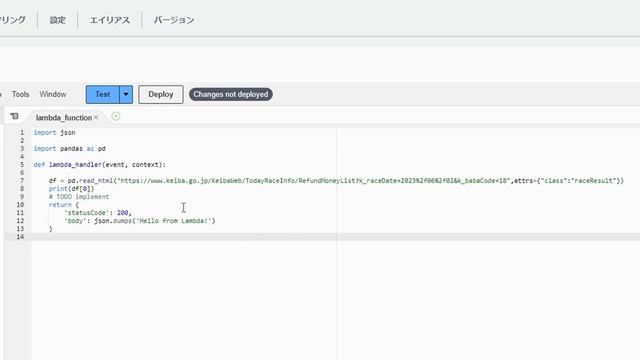Click the blue Test button
Viewport: 640px width, 360px height.
pyautogui.click(x=103, y=94)
